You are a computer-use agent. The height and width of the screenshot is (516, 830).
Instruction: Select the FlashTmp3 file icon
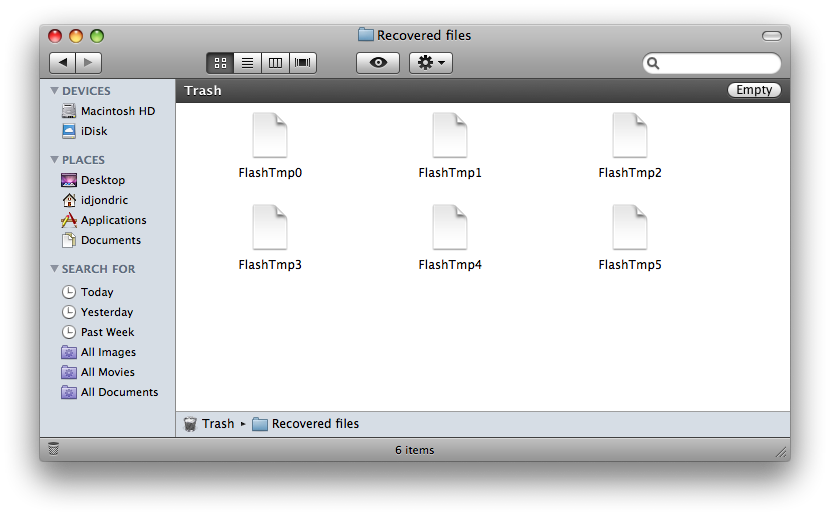point(270,227)
